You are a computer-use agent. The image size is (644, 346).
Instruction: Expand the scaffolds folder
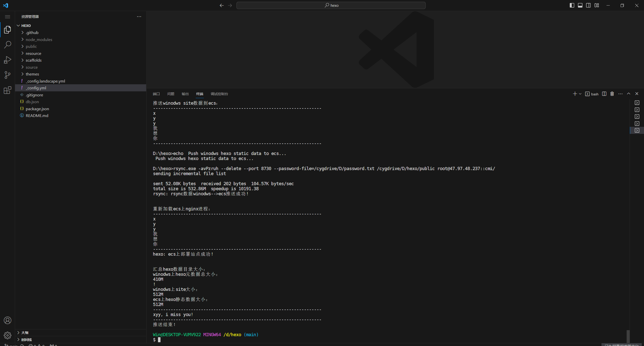(80, 60)
